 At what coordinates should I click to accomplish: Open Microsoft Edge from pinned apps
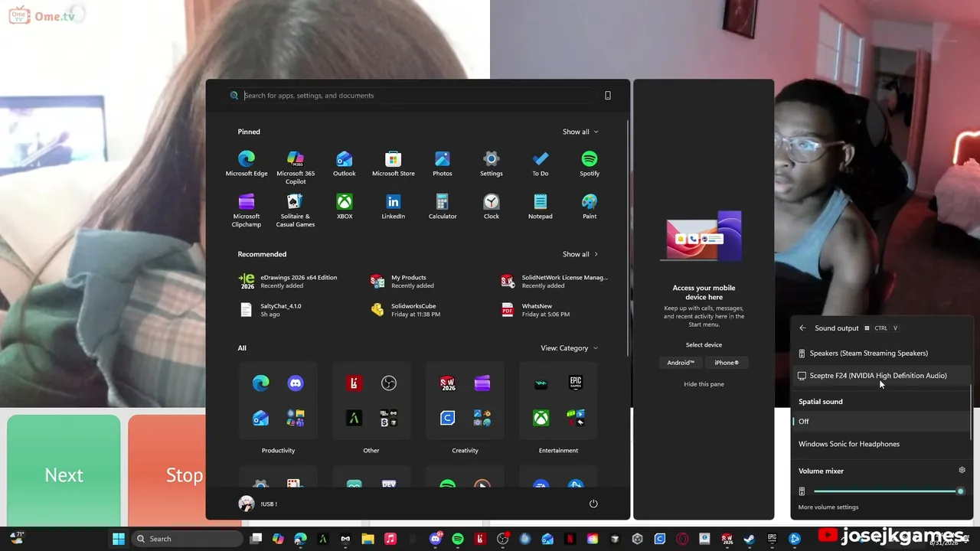(247, 164)
